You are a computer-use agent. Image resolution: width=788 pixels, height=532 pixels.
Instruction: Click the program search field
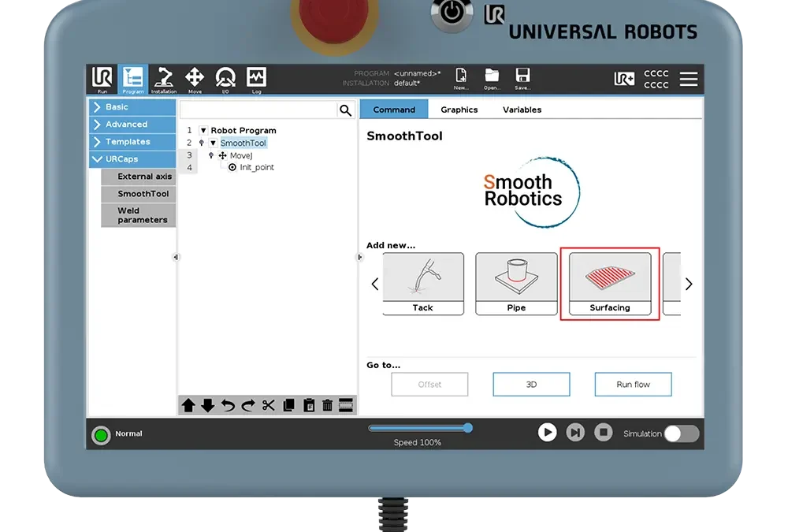click(x=258, y=110)
